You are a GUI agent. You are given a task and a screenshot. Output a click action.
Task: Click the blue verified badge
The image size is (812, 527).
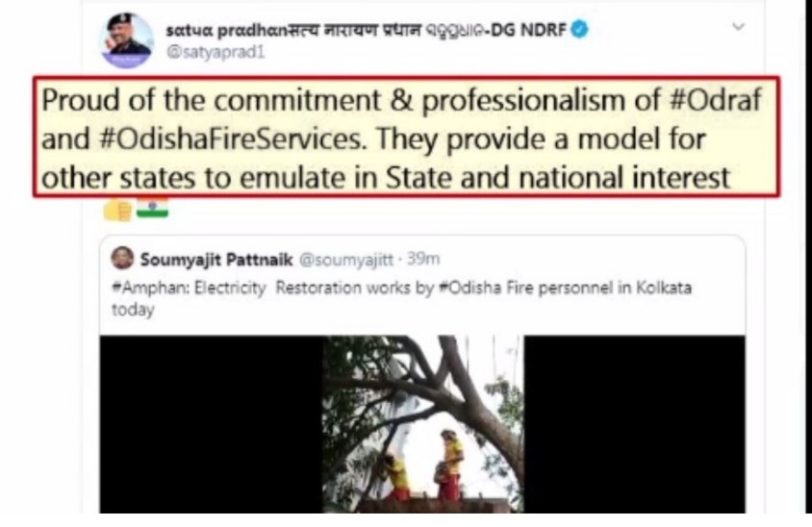(579, 30)
